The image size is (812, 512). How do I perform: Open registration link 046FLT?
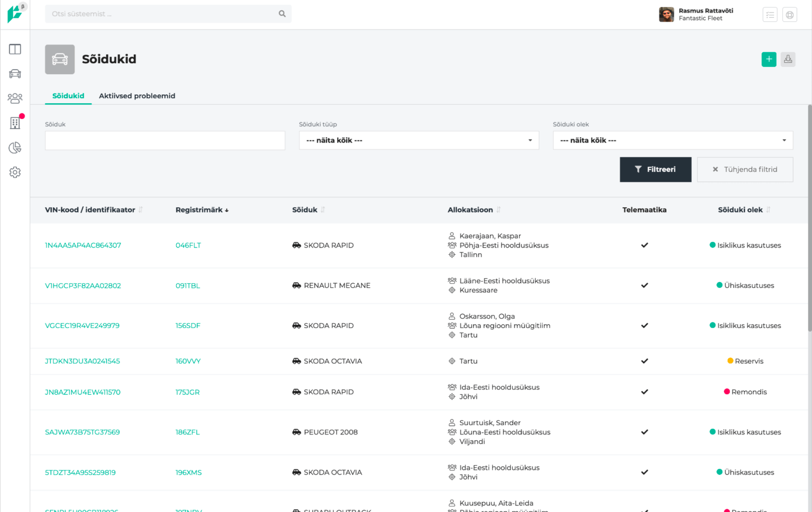pyautogui.click(x=188, y=245)
